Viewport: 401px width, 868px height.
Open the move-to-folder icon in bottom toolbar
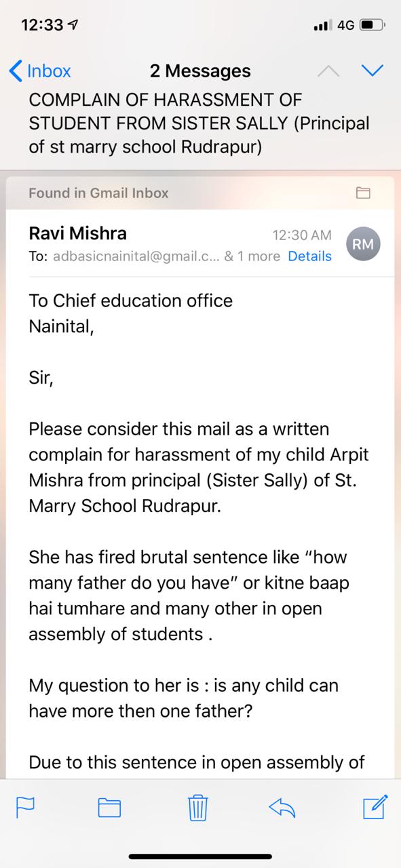pos(109,807)
